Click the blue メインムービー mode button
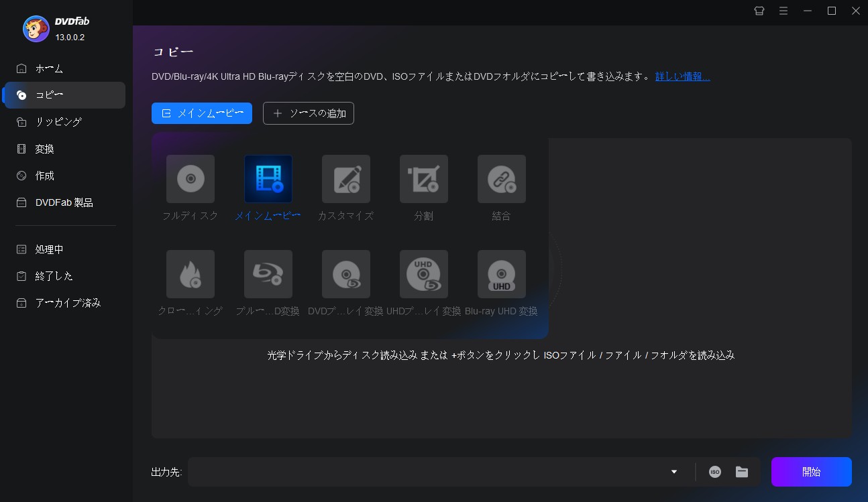 202,113
